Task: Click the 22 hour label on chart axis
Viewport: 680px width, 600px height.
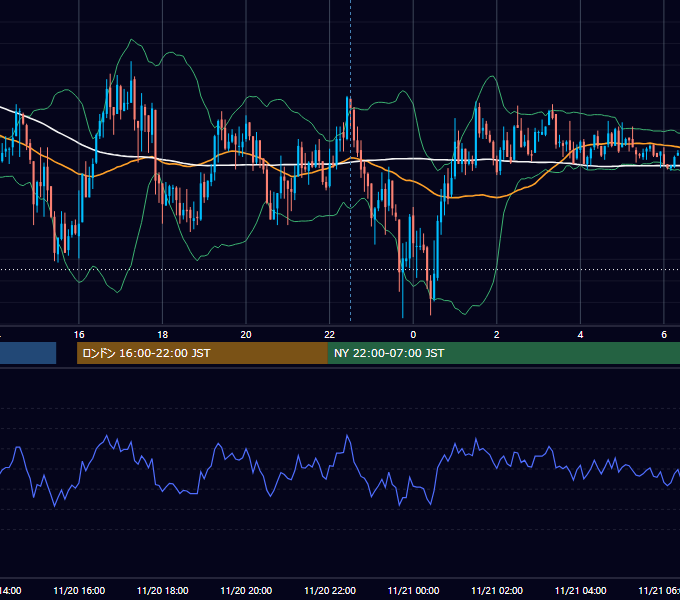Action: click(330, 334)
